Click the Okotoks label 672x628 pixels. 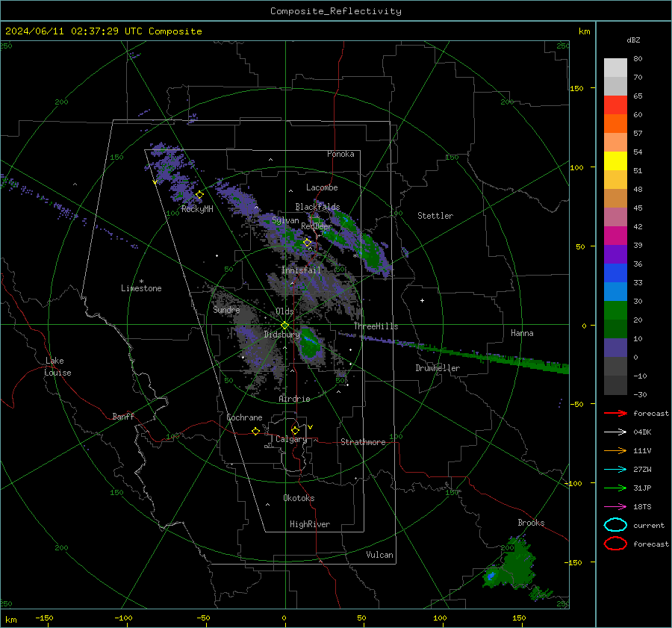(x=299, y=498)
